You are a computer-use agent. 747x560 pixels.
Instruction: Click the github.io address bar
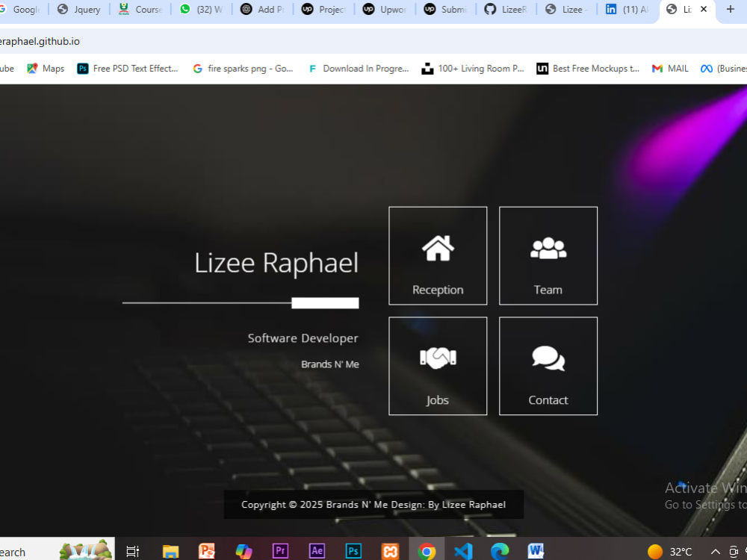pos(373,41)
